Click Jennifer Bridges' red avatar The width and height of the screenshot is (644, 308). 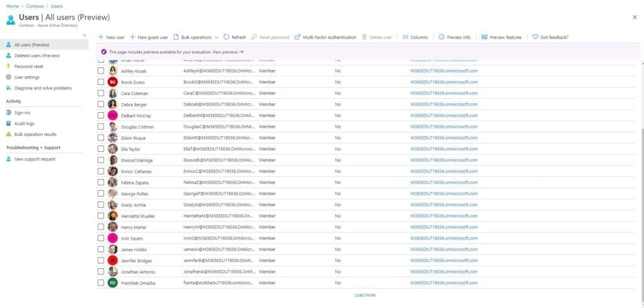tap(113, 261)
